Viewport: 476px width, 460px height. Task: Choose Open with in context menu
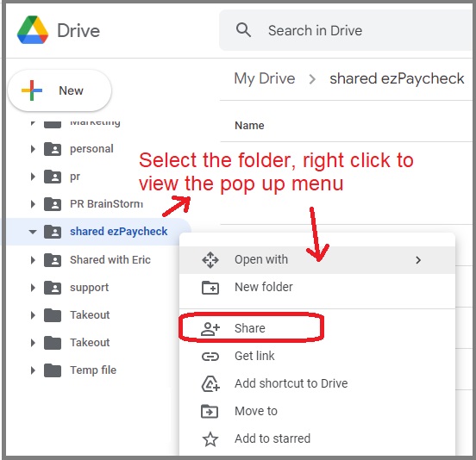coord(317,260)
